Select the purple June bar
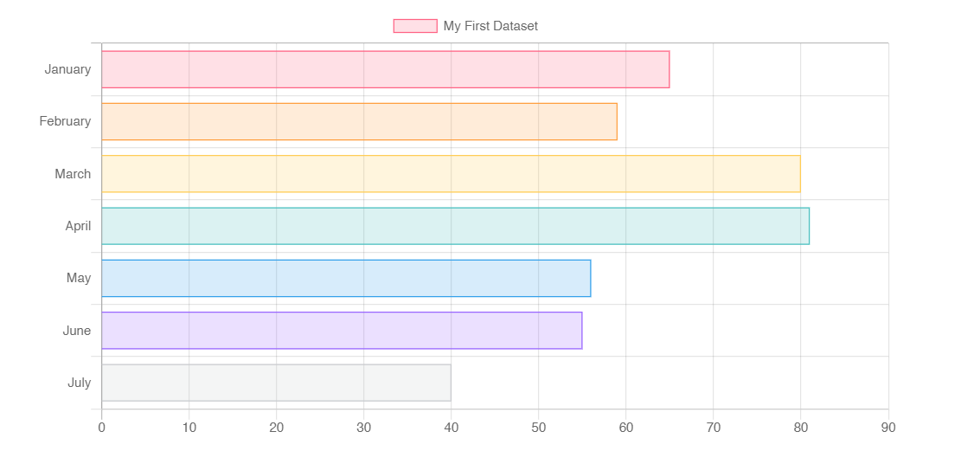The image size is (980, 464). tap(342, 330)
